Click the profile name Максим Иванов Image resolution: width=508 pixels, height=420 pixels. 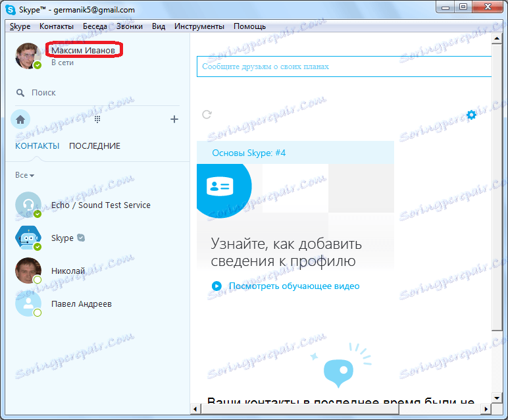(x=84, y=50)
